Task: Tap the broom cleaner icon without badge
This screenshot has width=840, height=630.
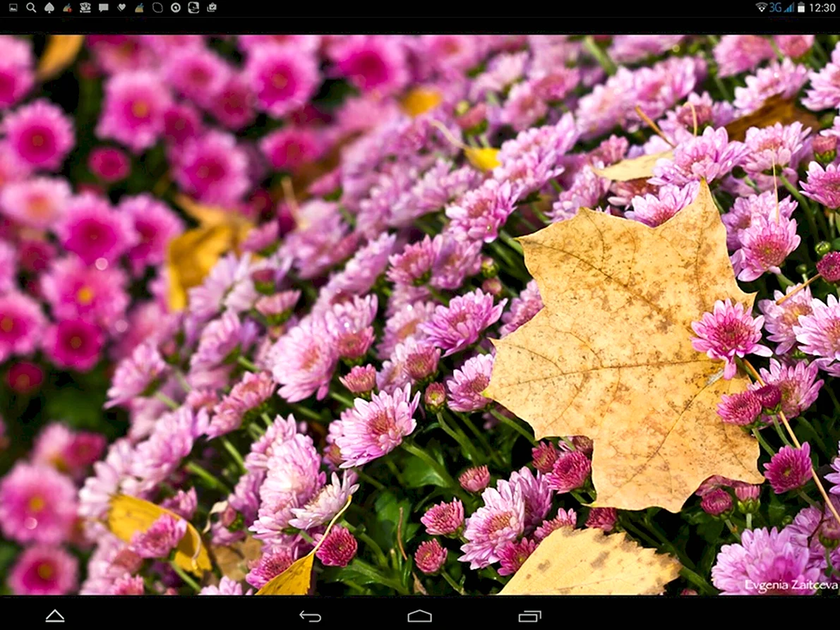Action: pyautogui.click(x=139, y=8)
